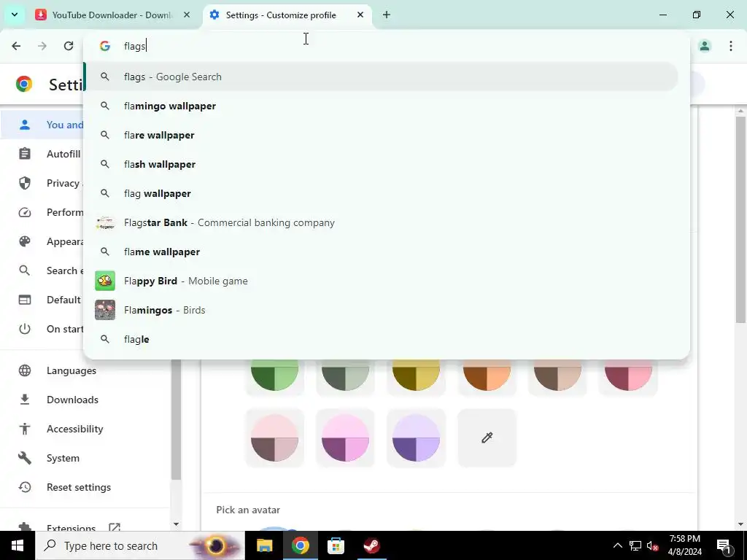Image resolution: width=747 pixels, height=560 pixels.
Task: Click the taskbar 'Type here to search' box
Action: tap(140, 545)
